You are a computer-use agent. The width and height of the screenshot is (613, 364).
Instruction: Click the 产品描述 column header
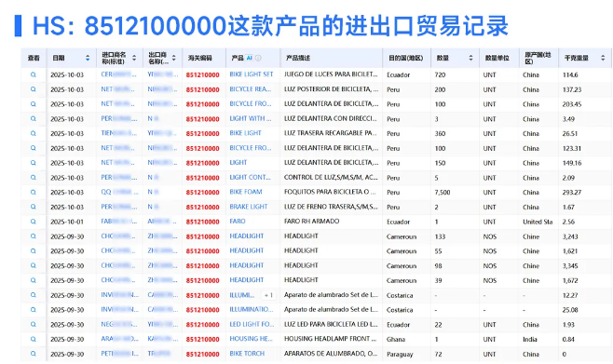coord(298,58)
